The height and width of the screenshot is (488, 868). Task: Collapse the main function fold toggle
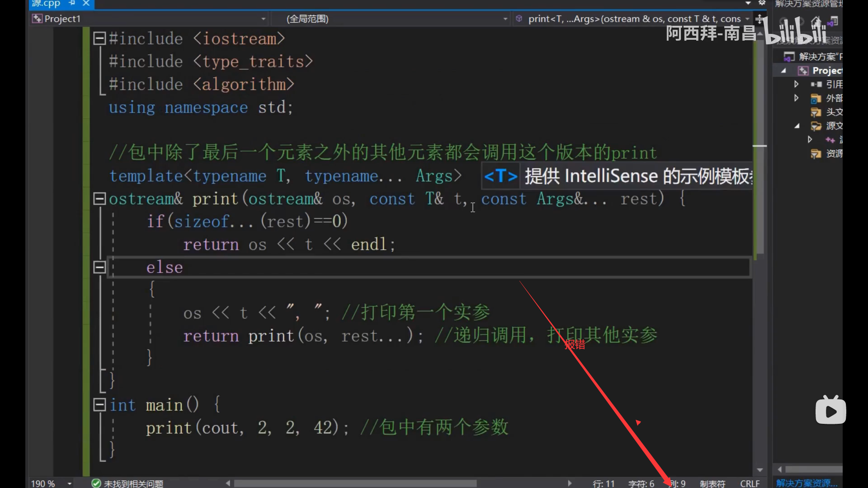tap(99, 404)
